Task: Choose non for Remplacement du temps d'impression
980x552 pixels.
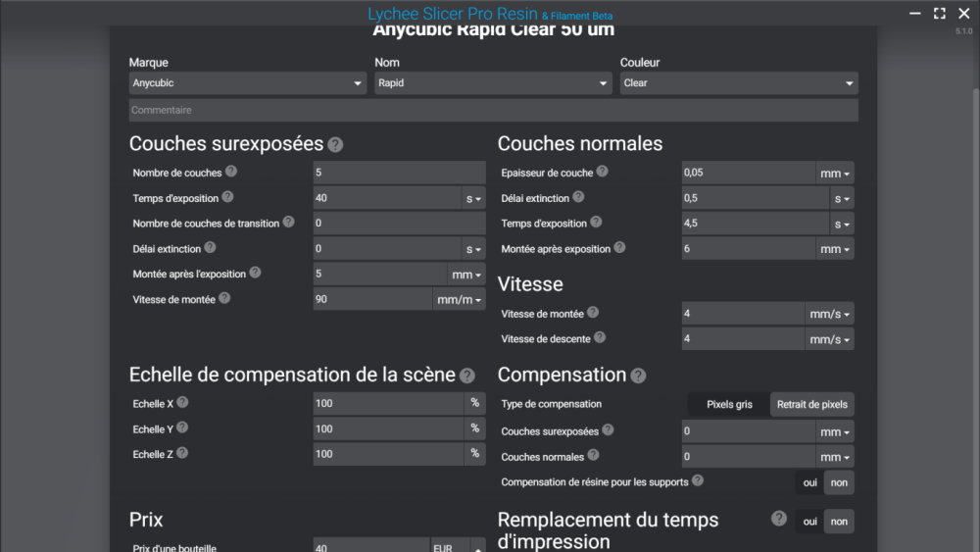Action: [839, 522]
